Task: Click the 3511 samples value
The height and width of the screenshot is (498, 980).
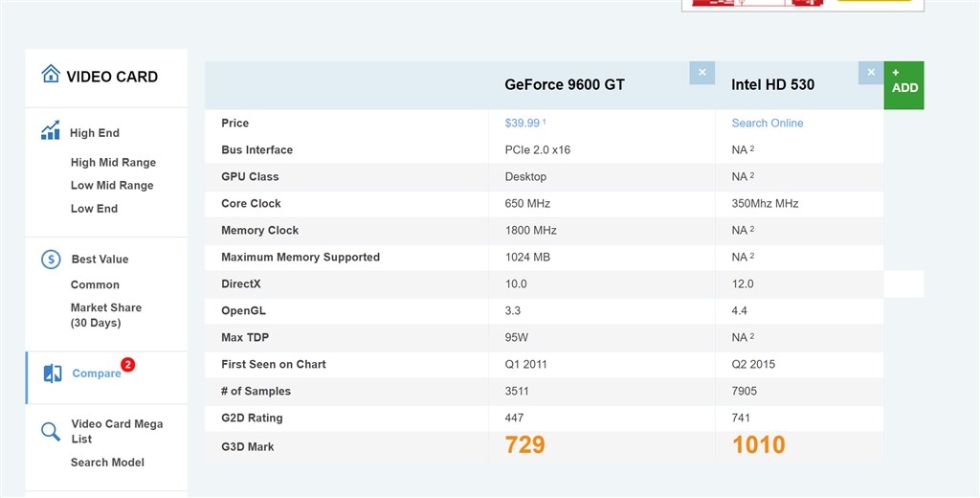Action: point(517,392)
